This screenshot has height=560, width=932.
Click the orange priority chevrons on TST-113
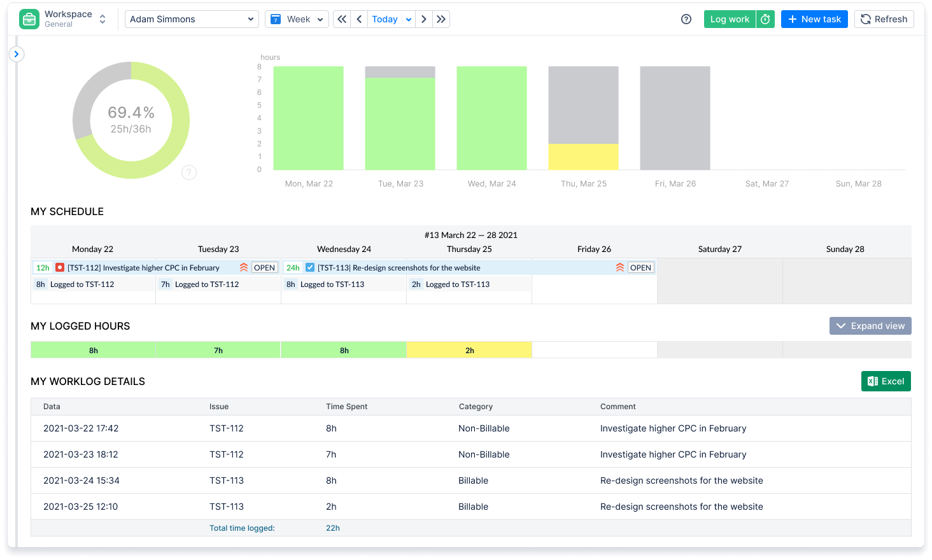click(x=619, y=267)
